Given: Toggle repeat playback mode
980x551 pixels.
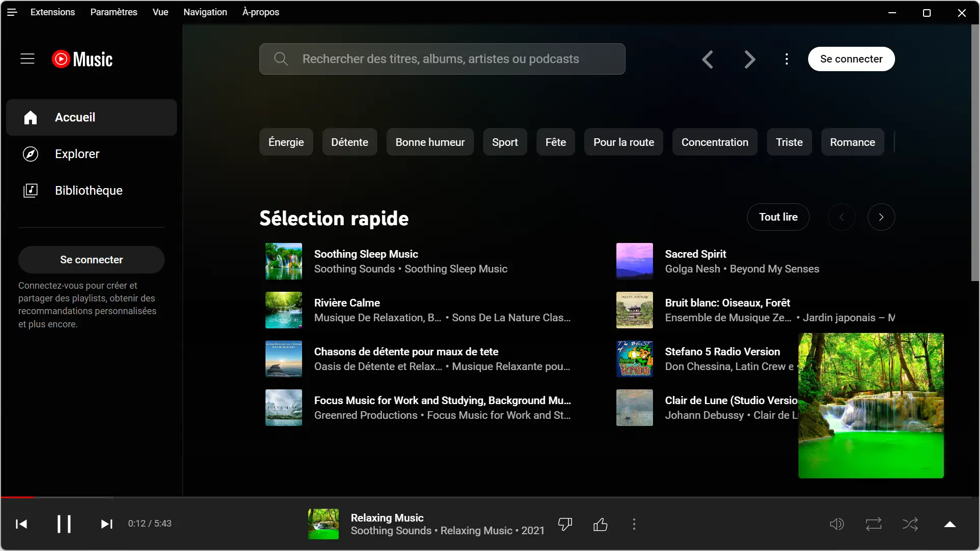Looking at the screenshot, I should [x=874, y=524].
